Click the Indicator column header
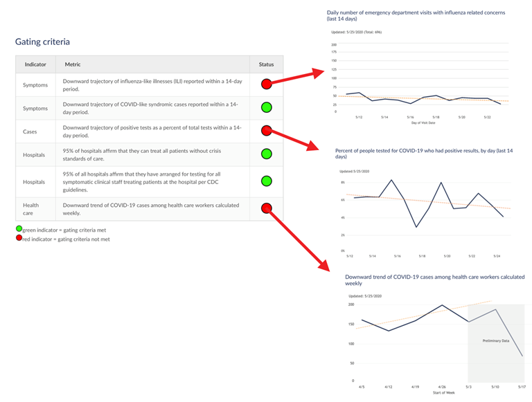 coord(35,64)
